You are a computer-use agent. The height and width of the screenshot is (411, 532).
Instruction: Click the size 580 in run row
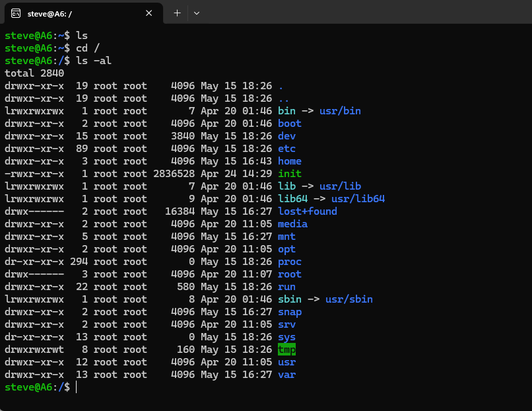(186, 287)
